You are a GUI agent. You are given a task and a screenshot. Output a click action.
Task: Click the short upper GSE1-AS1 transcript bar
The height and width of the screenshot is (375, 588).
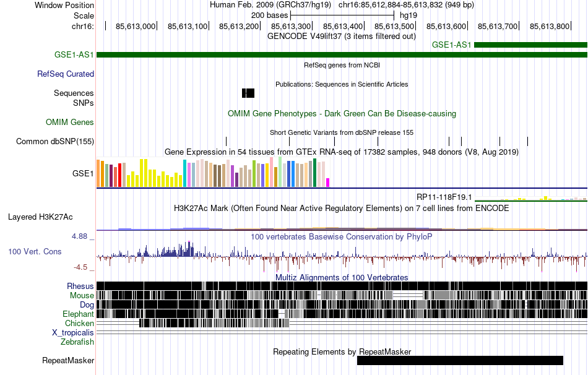(x=530, y=45)
